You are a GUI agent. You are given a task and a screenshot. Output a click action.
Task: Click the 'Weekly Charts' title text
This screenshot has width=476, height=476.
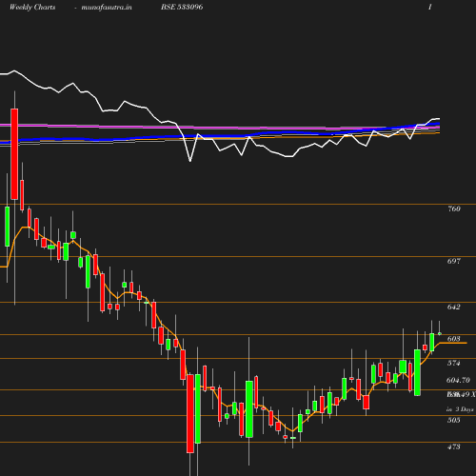coord(32,7)
